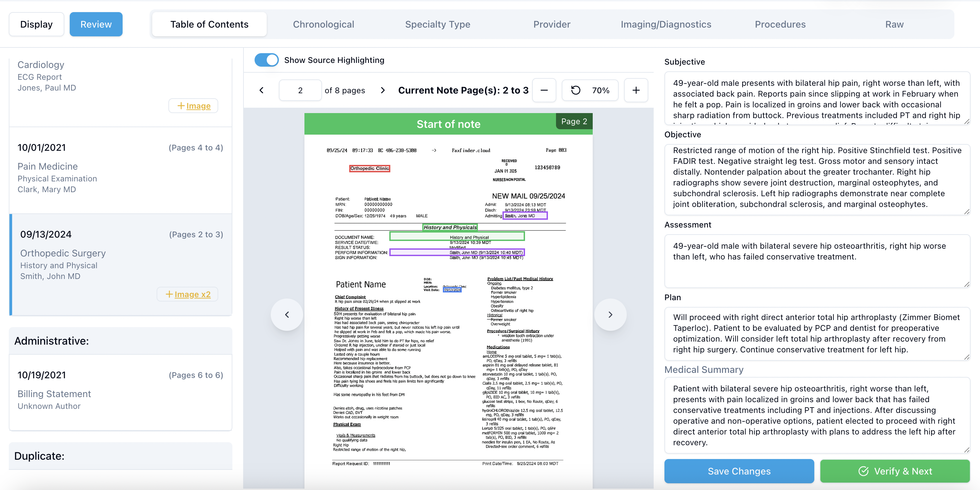Click 'Current Note Page(s): 2 to 3' label
980x490 pixels.
pos(463,91)
